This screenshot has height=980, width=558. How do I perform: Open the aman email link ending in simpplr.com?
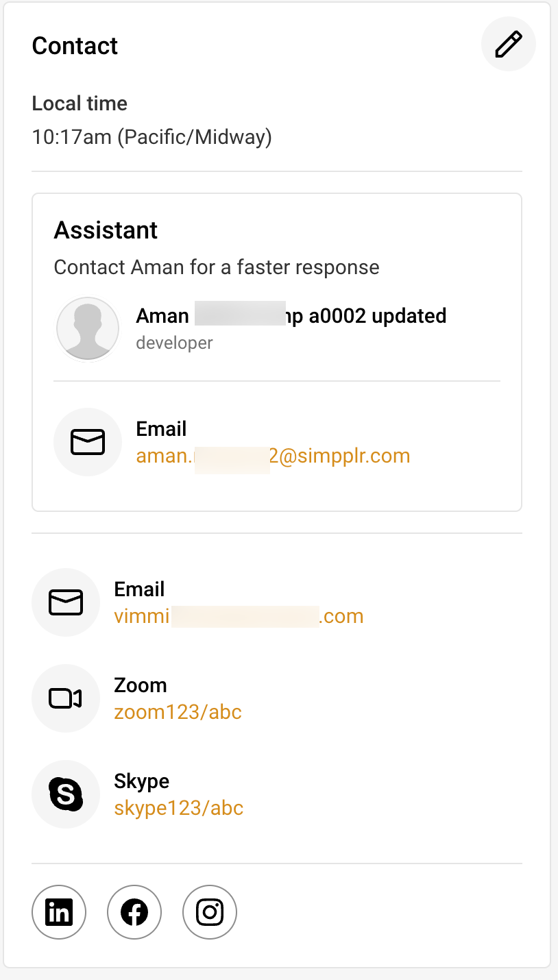click(x=272, y=455)
